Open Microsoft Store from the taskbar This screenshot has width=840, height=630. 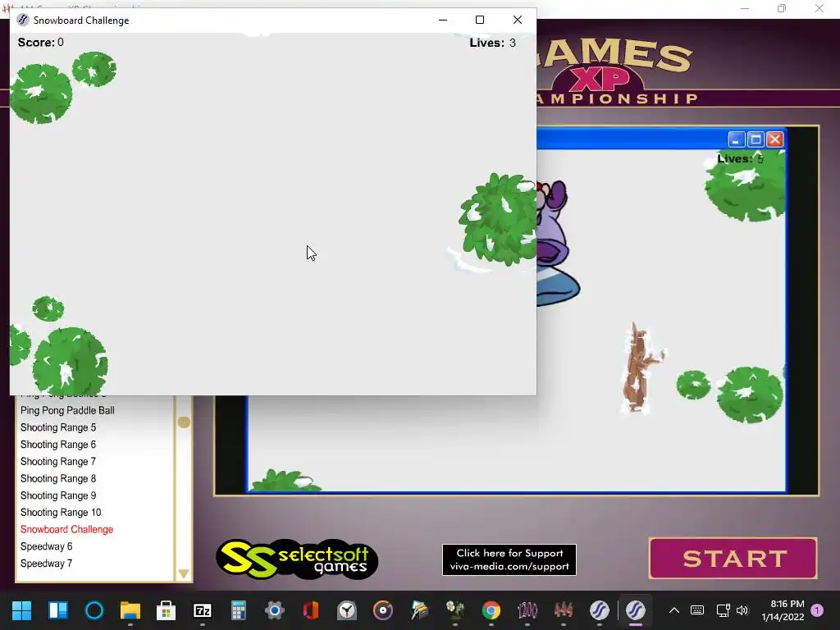coord(166,610)
